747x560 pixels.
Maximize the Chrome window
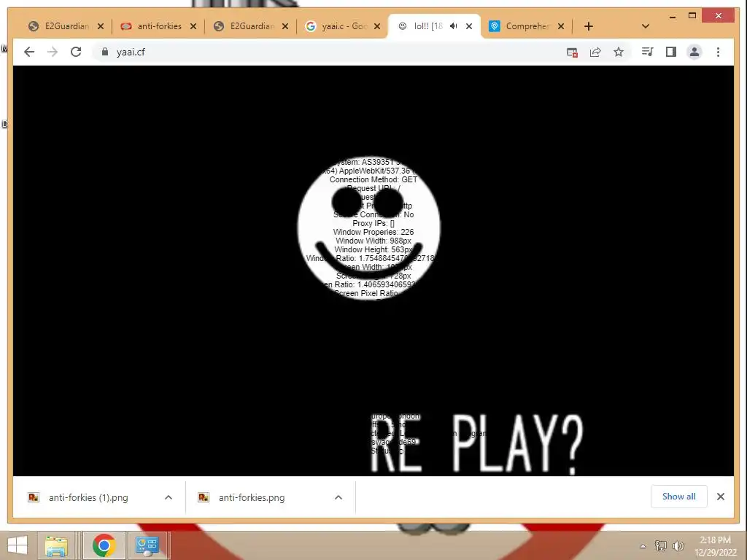pos(692,16)
